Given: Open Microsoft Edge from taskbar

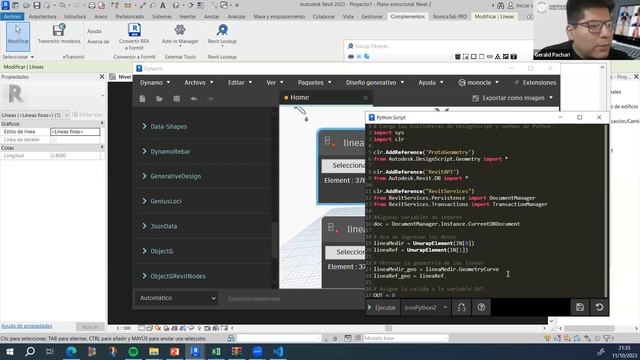Looking at the screenshot, I should (x=71, y=351).
